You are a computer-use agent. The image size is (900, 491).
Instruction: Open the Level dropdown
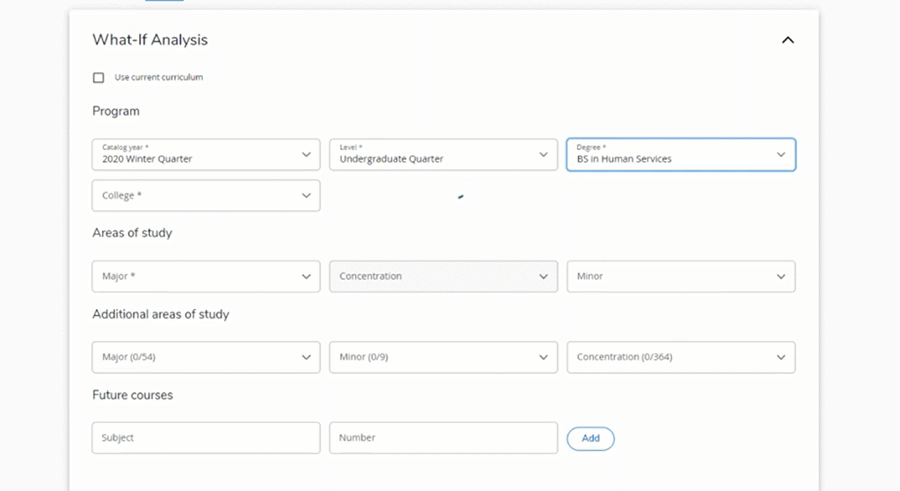pos(442,155)
